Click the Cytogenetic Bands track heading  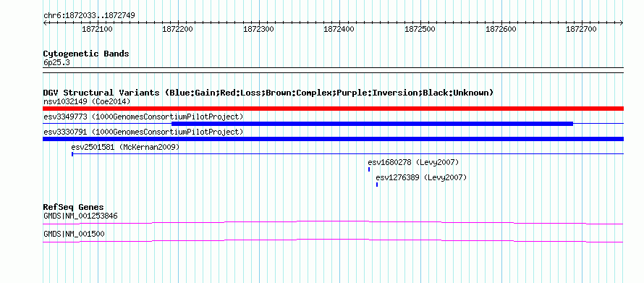click(x=86, y=54)
